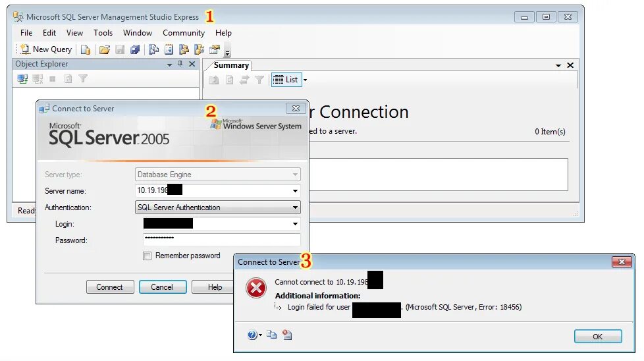Close the Object Explorer panel
Image resolution: width=644 pixels, height=361 pixels.
tap(192, 64)
